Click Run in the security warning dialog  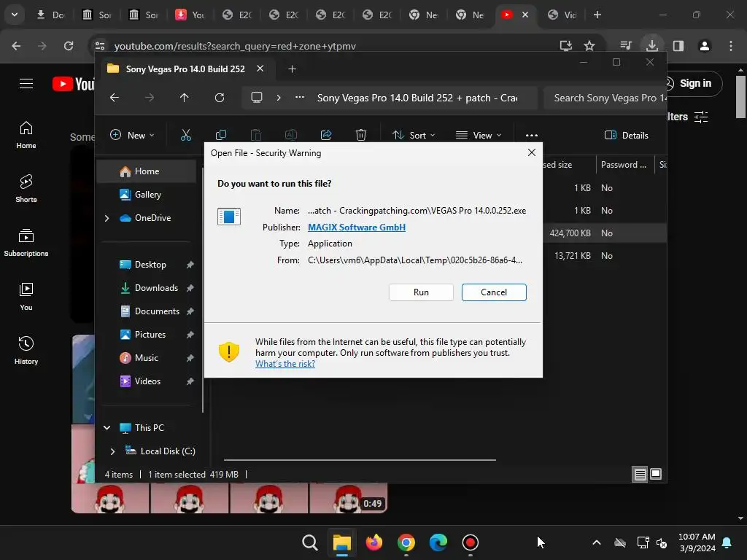(421, 292)
